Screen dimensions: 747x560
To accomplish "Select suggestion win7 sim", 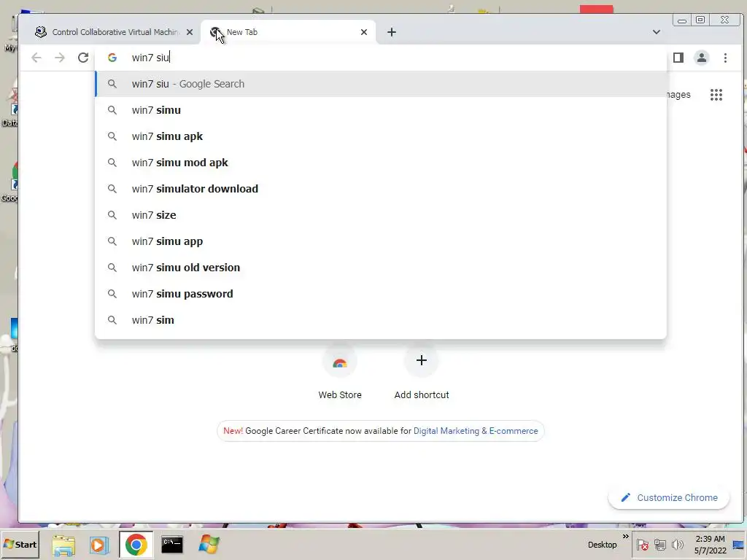I will click(381, 319).
